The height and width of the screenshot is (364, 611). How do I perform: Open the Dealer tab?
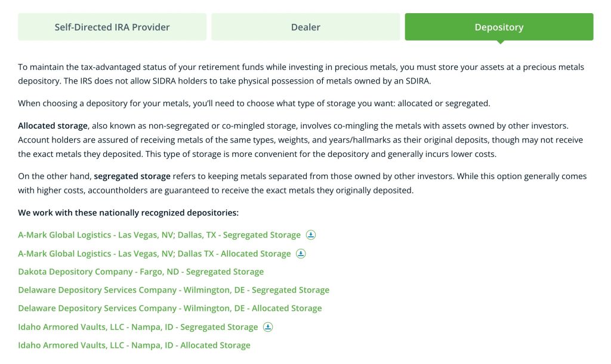pyautogui.click(x=305, y=27)
